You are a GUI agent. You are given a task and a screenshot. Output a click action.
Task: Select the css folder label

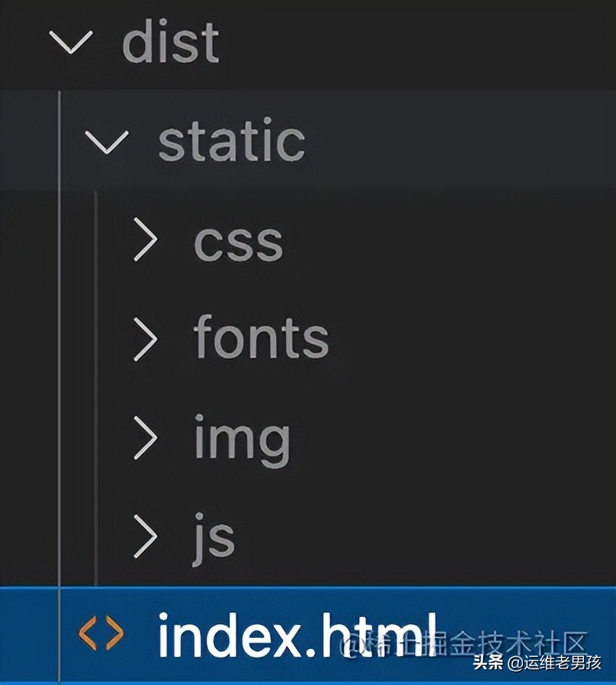click(238, 241)
